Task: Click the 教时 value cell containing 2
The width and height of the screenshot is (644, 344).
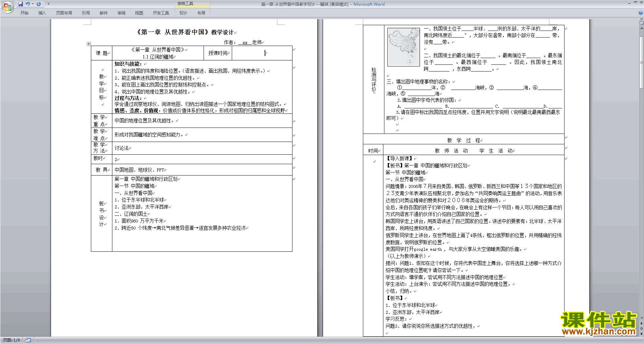Action: click(x=202, y=159)
